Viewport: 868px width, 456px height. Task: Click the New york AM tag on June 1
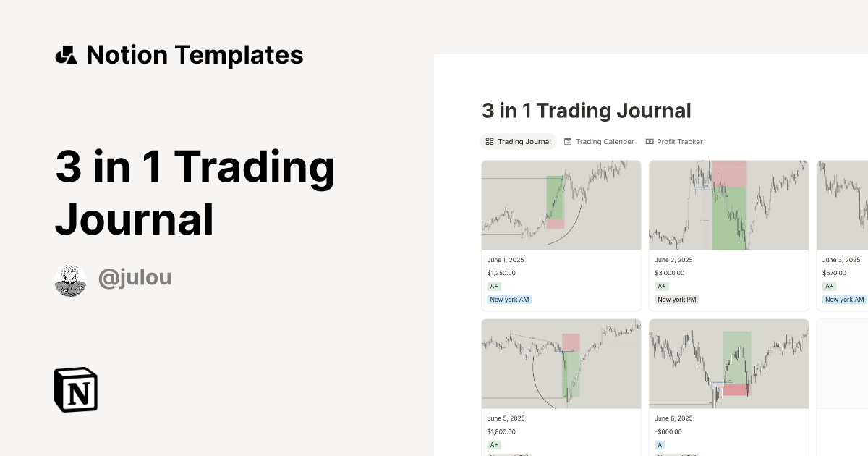click(509, 299)
